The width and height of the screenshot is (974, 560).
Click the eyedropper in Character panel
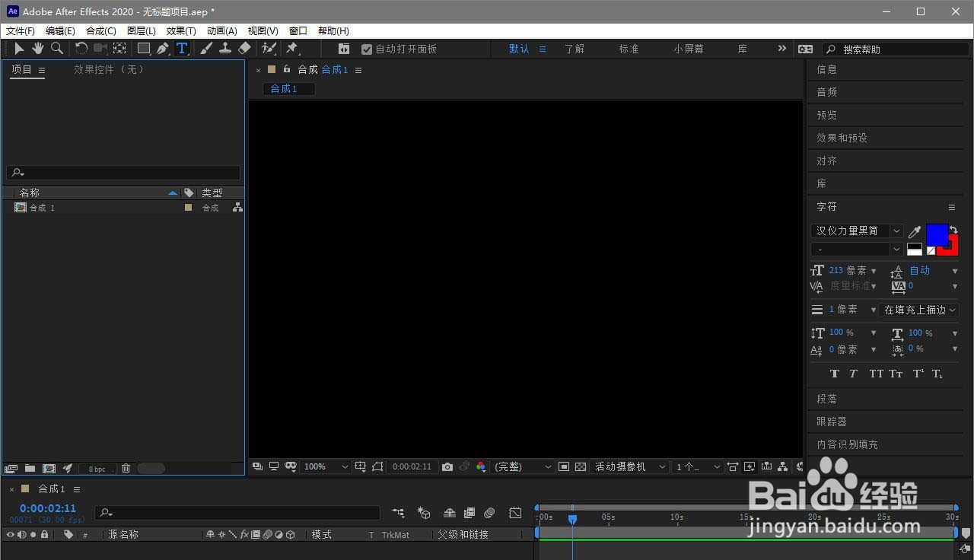point(915,231)
